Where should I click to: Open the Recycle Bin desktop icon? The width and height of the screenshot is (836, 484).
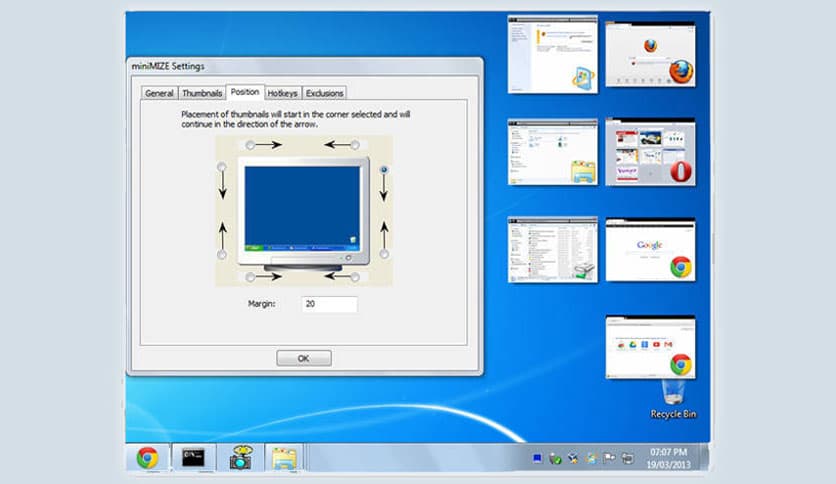[x=673, y=399]
